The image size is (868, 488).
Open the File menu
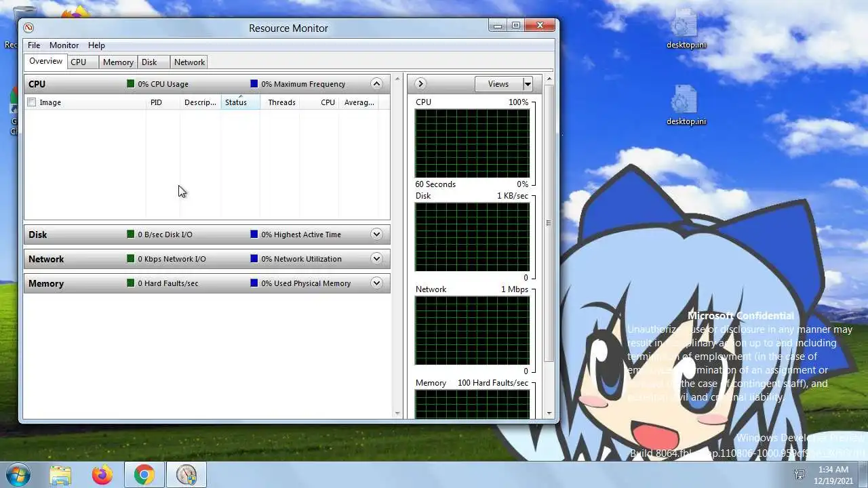click(x=34, y=45)
